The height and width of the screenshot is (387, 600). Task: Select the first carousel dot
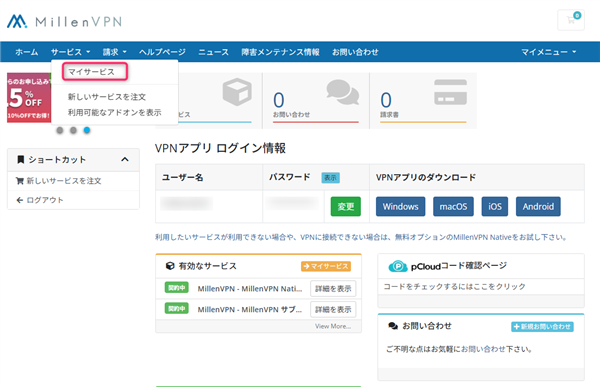coord(60,130)
